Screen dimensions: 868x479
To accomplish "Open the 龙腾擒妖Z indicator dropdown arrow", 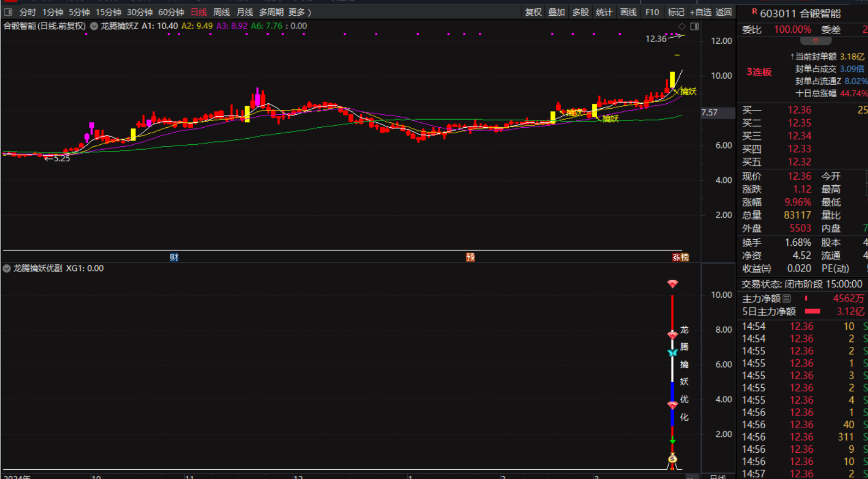I will click(94, 26).
